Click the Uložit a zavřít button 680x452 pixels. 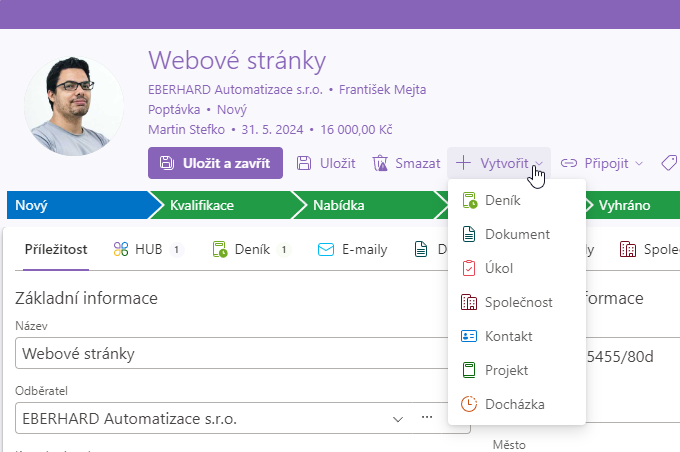(x=216, y=163)
